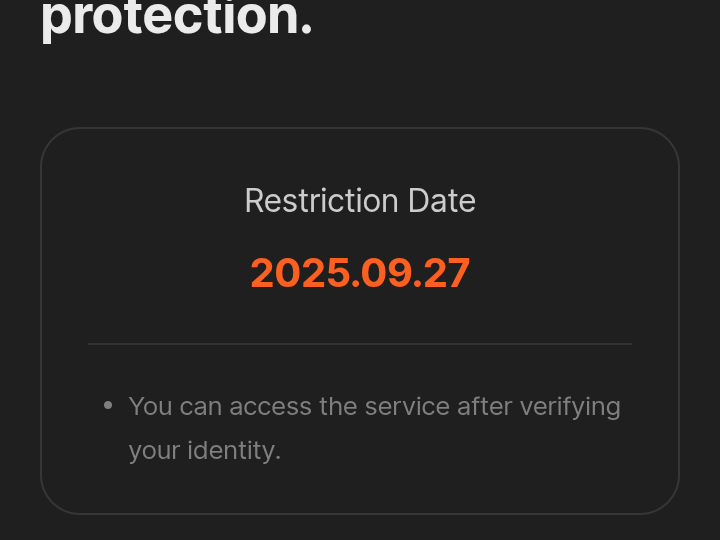
Task: Click the word "access" in the notice
Action: tap(270, 406)
